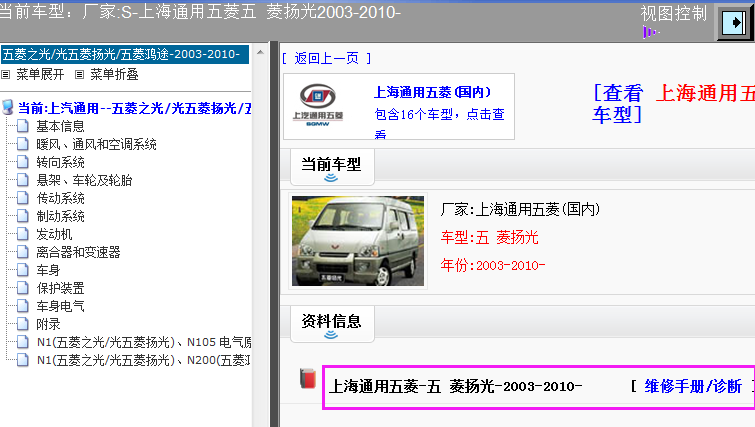Click page icon beside 基本信息
755x427 pixels.
click(x=23, y=126)
